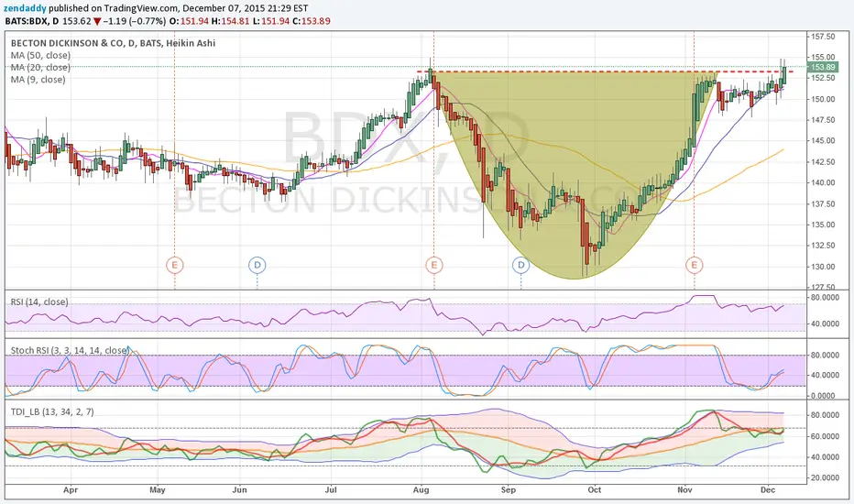Click the June dividend 'D' marker

[257, 266]
